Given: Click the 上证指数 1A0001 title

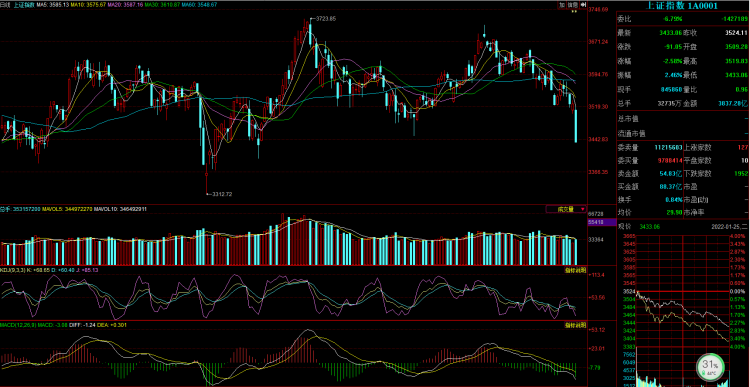Looking at the screenshot, I should [682, 6].
